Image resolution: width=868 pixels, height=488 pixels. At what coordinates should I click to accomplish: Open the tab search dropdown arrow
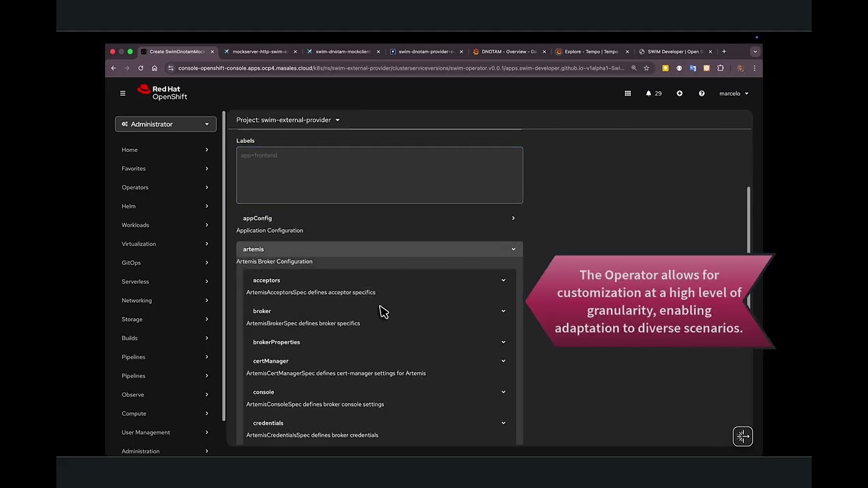[755, 52]
